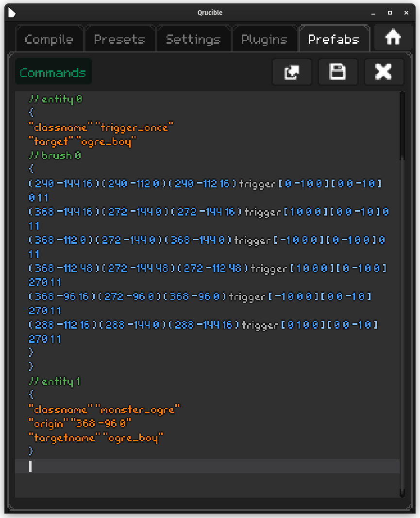Minimize the Qrucible window
The height and width of the screenshot is (518, 420).
374,13
